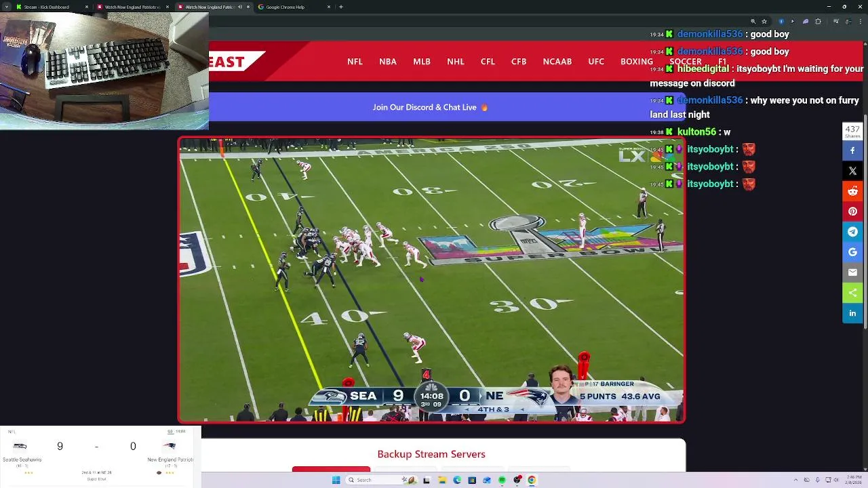This screenshot has width=868, height=488.
Task: Share the stream on Pinterest
Action: [852, 211]
